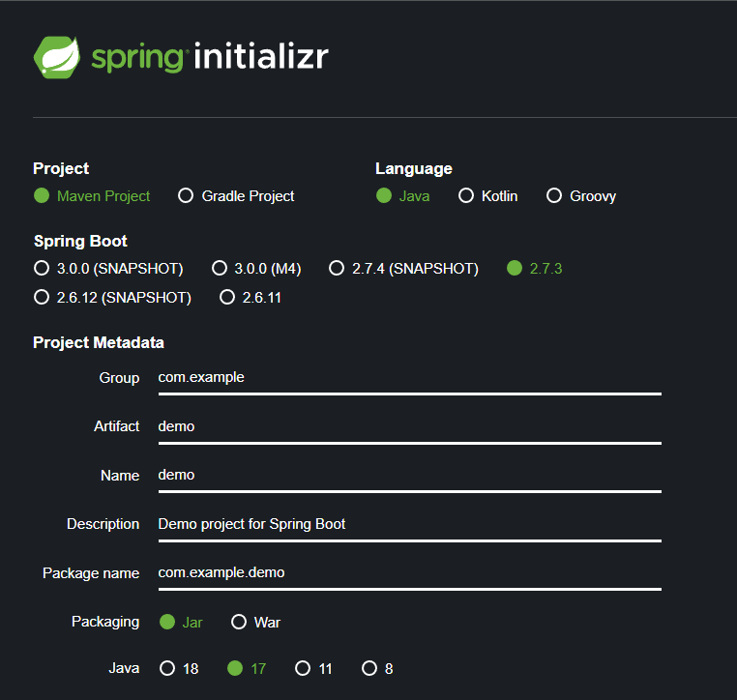The width and height of the screenshot is (737, 700).
Task: Click the Language section heading
Action: pos(414,168)
